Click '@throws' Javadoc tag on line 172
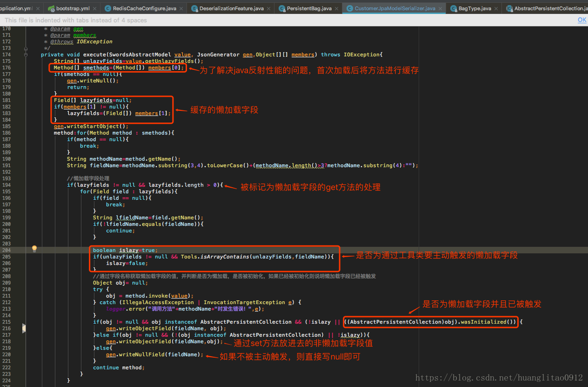 tap(61, 41)
